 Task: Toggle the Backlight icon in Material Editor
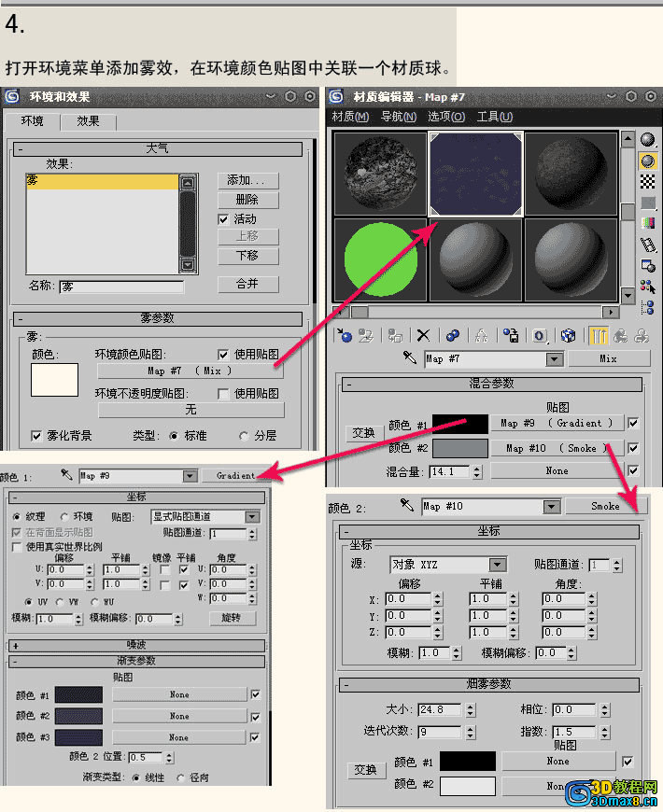[647, 161]
